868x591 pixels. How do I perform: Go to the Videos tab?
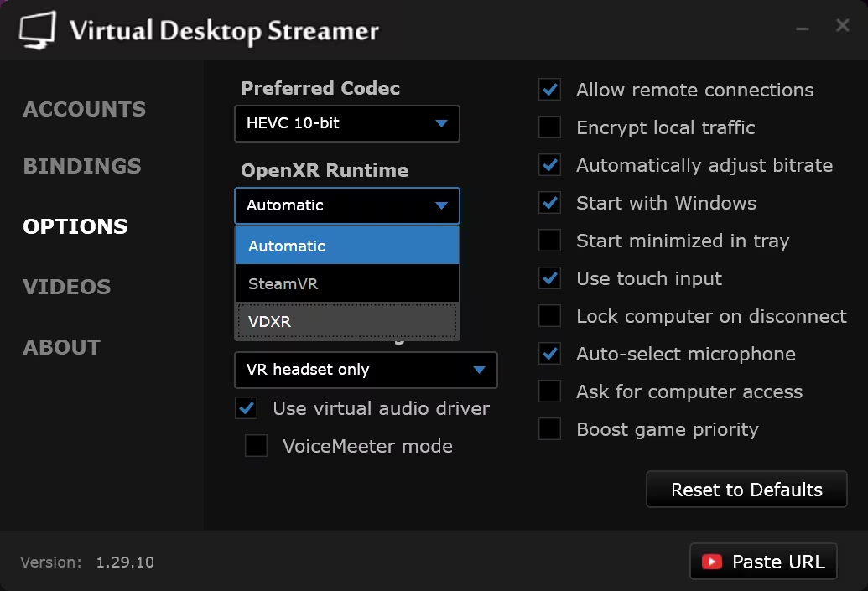tap(67, 287)
